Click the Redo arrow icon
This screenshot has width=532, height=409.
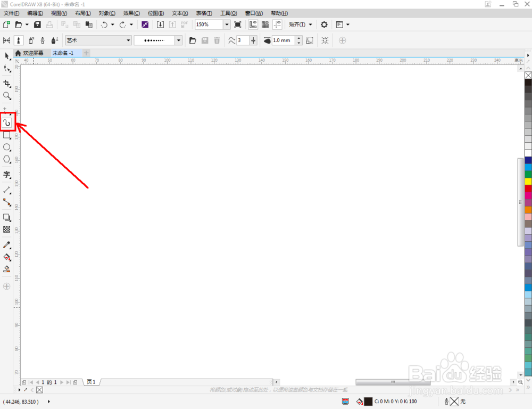(123, 24)
